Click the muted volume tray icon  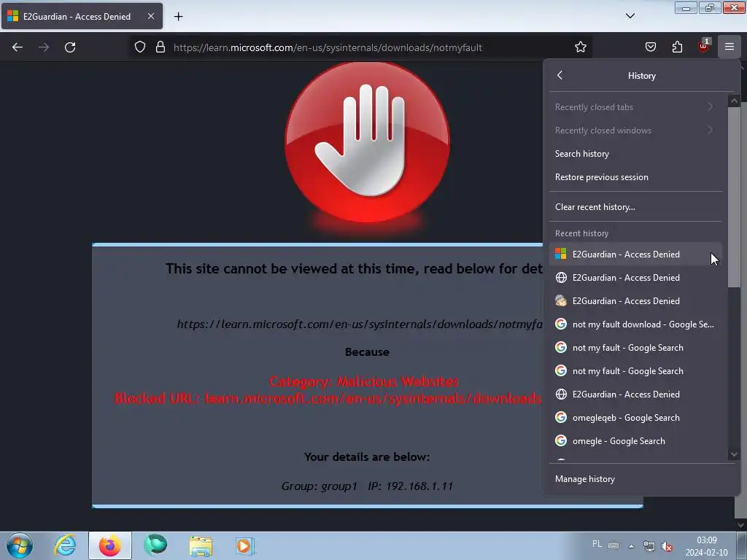coord(667,546)
